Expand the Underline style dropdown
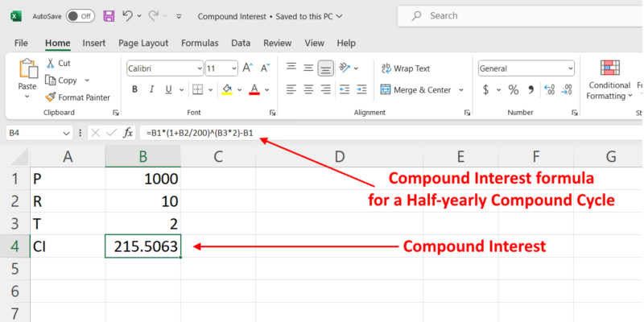Screen dimensions: 644x322 181,90
